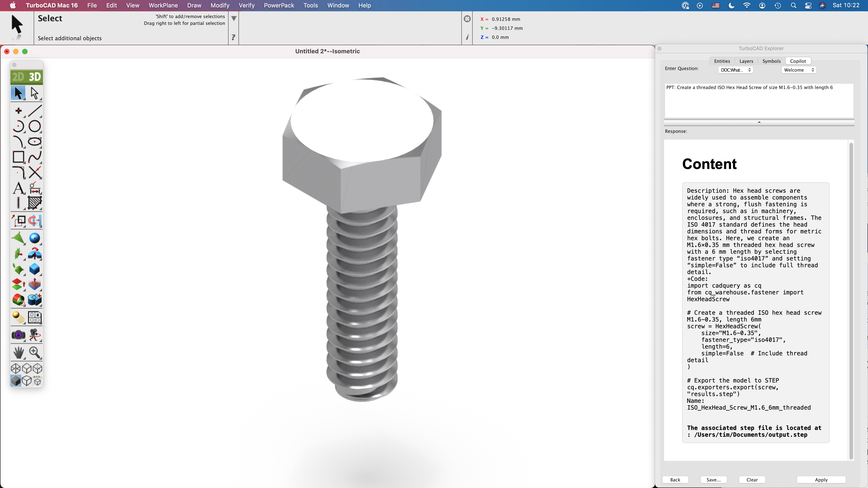Switch to the Layers tab
The width and height of the screenshot is (868, 488).
point(746,61)
